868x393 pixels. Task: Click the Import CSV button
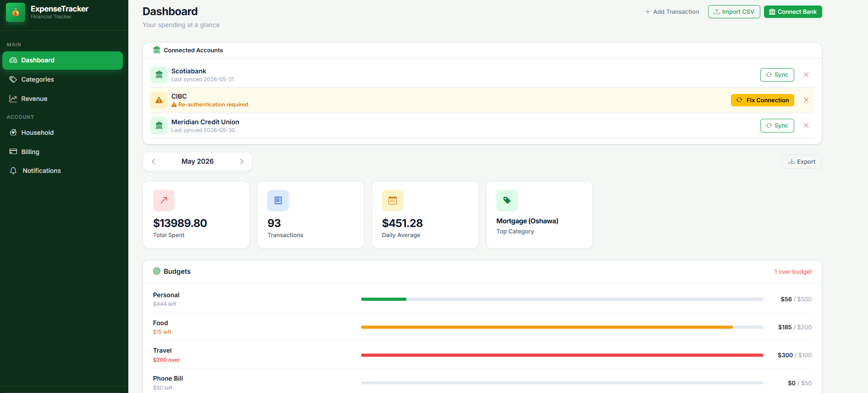click(x=734, y=12)
